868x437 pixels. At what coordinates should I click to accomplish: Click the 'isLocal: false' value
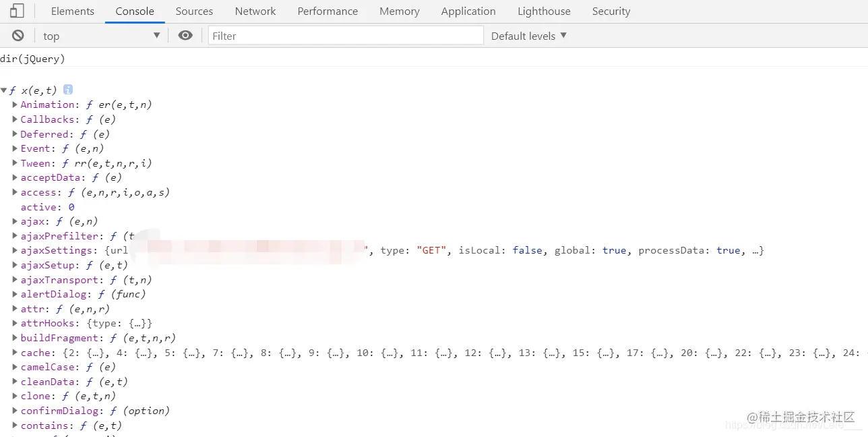[502, 250]
